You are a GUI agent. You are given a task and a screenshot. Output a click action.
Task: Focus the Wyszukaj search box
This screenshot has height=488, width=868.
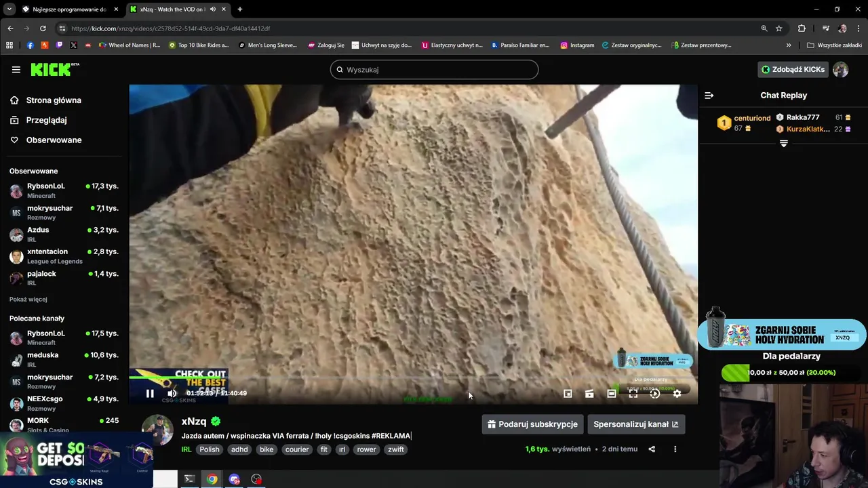coord(434,69)
